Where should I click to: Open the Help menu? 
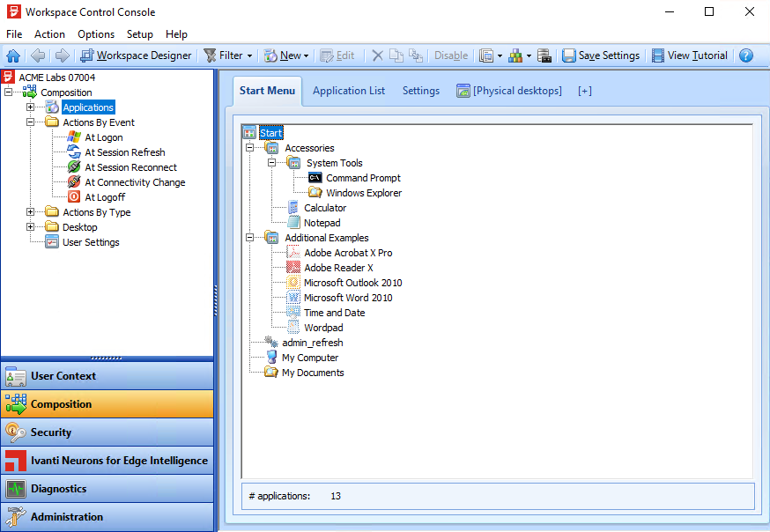176,33
